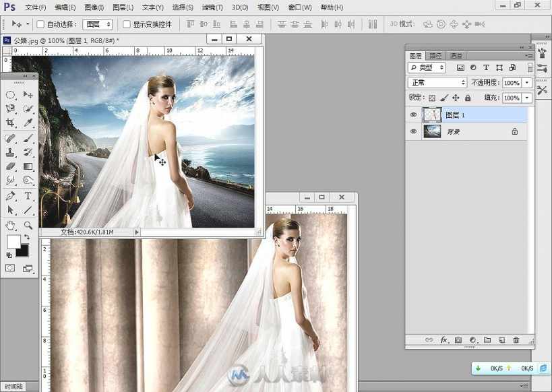Add a layer style with the fx icon
This screenshot has width=552, height=392.
pos(444,340)
